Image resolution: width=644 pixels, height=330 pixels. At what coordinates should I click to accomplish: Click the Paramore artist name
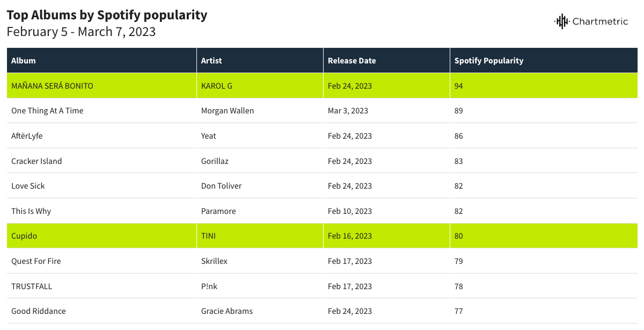point(218,211)
